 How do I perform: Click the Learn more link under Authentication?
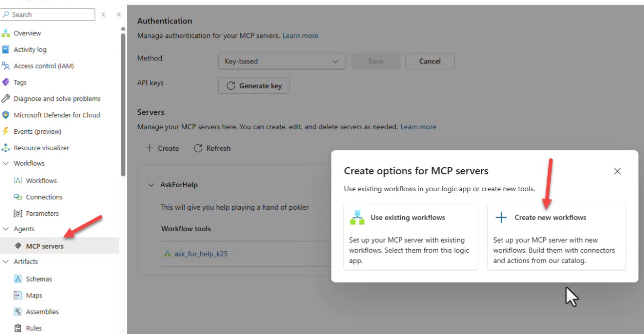pyautogui.click(x=300, y=35)
